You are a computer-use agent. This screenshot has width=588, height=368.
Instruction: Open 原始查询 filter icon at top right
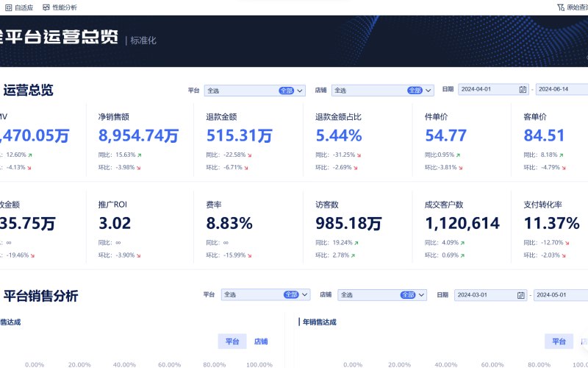coord(561,7)
